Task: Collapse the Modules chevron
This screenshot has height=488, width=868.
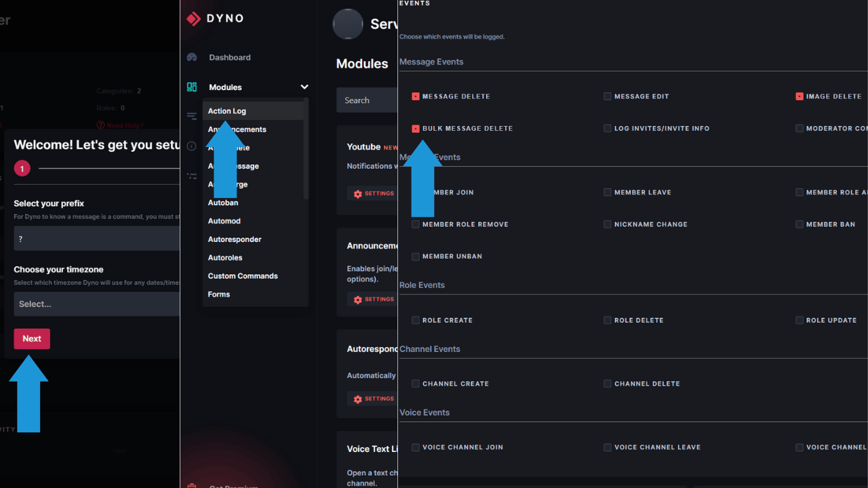Action: click(x=304, y=87)
